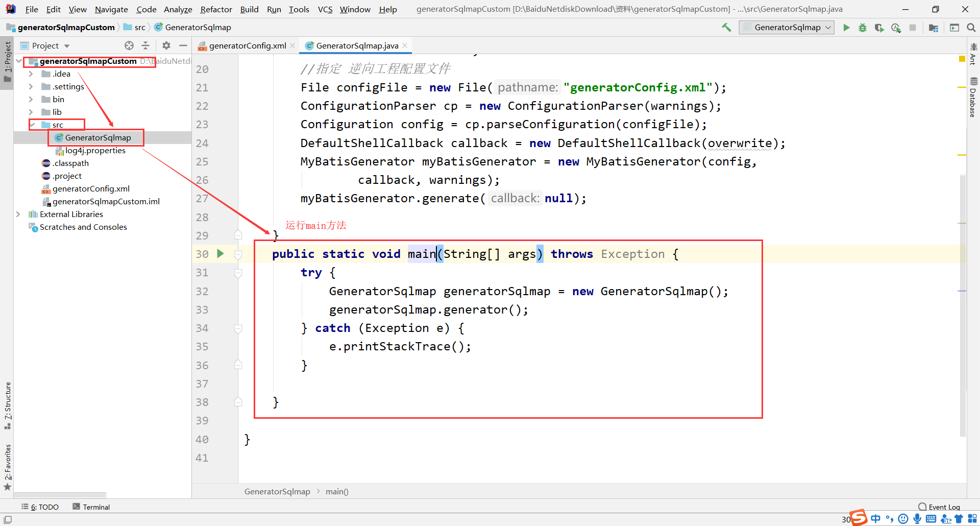Open Structure tool window tab
This screenshot has width=980, height=526.
[x=8, y=405]
